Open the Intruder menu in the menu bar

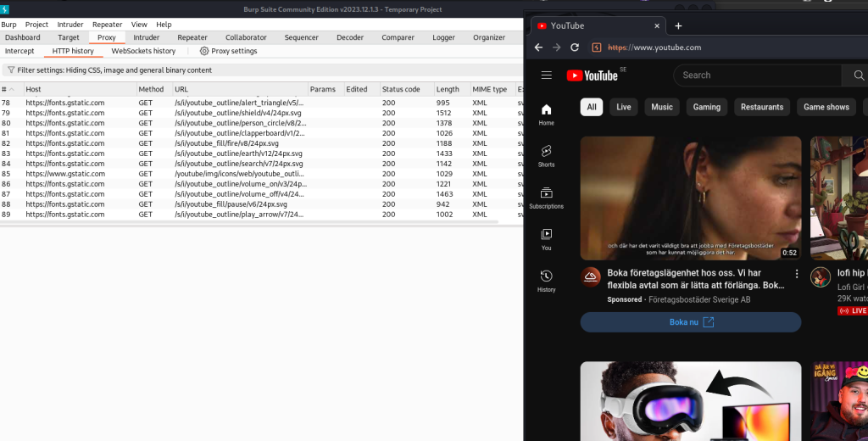(x=70, y=25)
